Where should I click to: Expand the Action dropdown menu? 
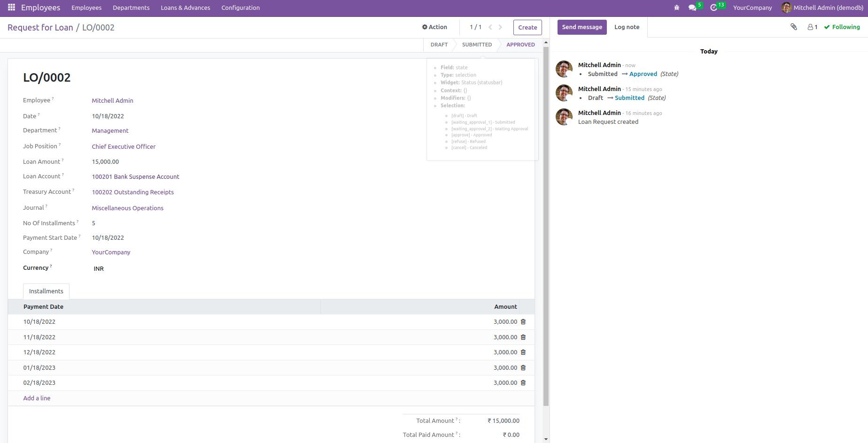tap(434, 27)
